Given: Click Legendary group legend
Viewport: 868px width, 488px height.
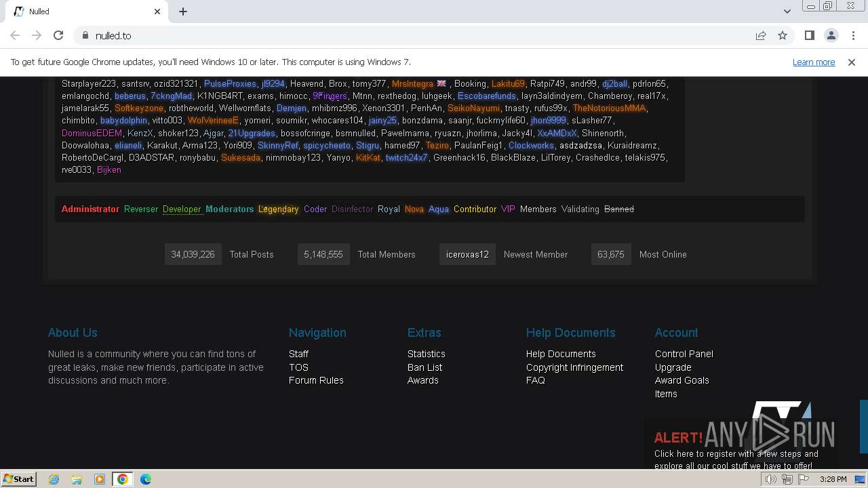Looking at the screenshot, I should pyautogui.click(x=278, y=209).
